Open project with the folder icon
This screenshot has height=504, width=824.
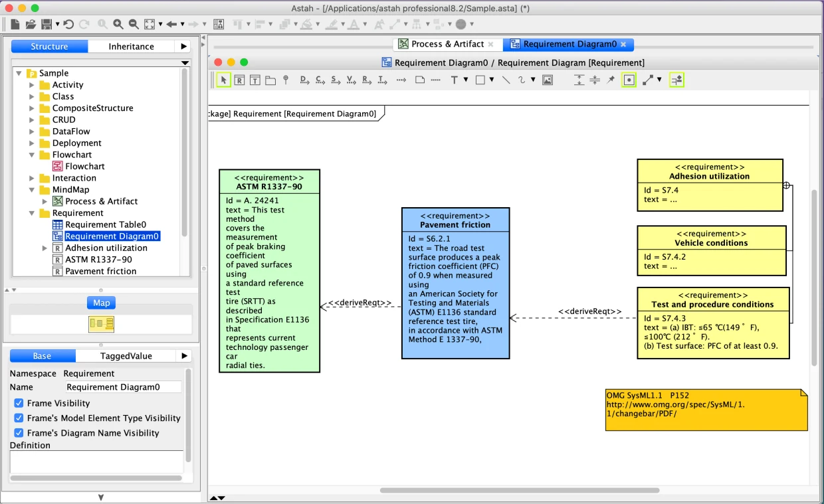click(31, 25)
